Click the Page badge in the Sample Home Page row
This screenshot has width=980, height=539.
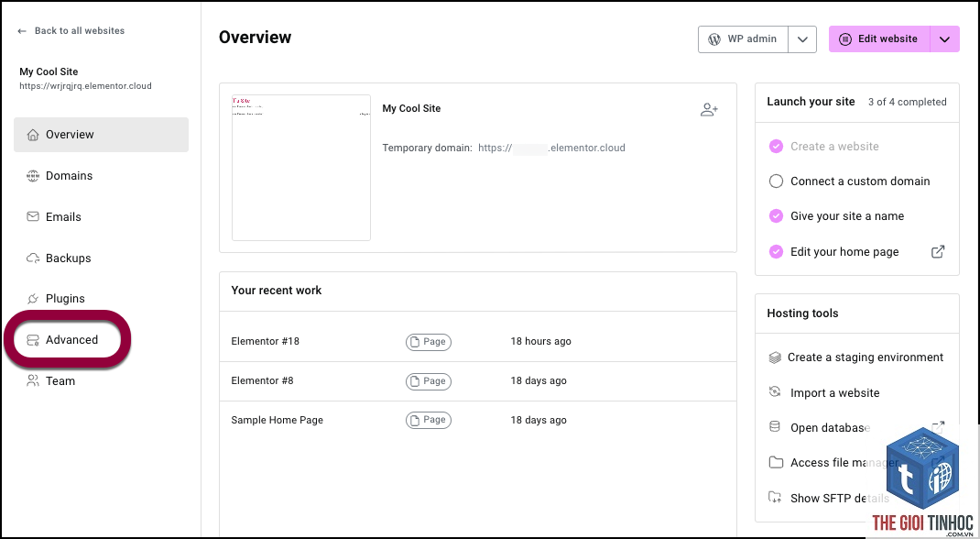point(429,420)
